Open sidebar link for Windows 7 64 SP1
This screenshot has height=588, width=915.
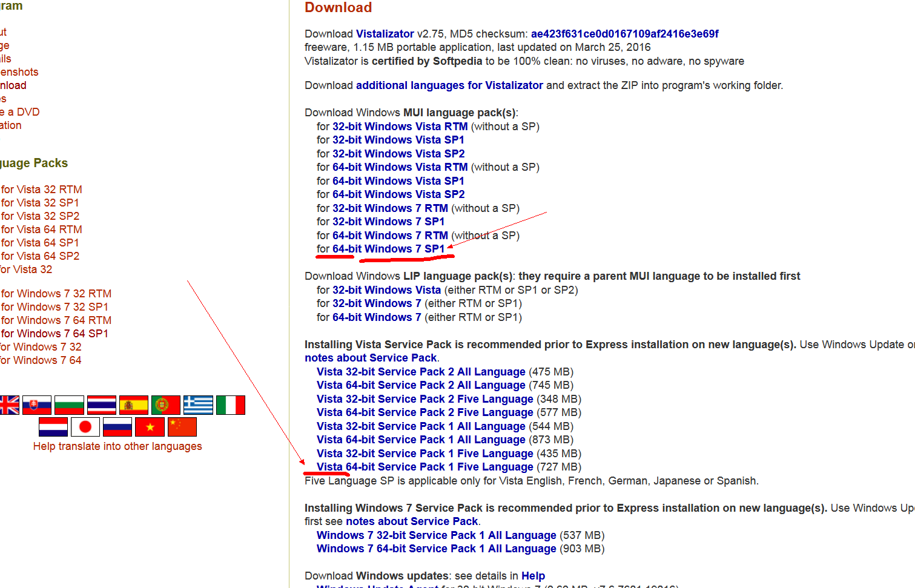[x=55, y=334]
